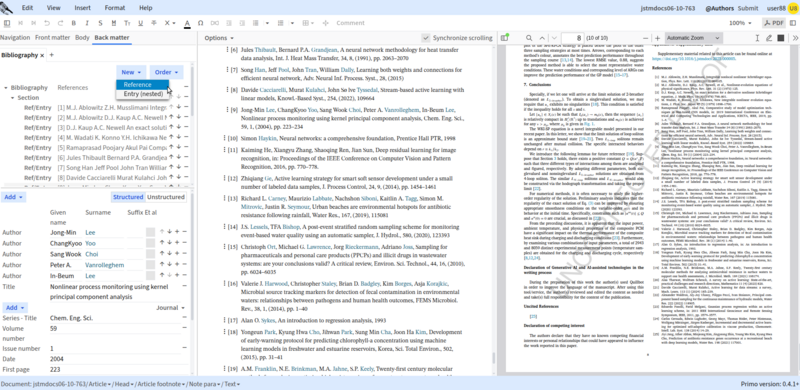Open the Options dropdown
The height and width of the screenshot is (390, 800).
pos(219,38)
